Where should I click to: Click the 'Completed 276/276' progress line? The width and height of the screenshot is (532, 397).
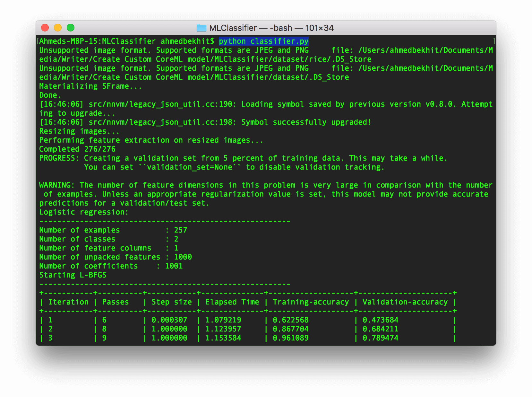(x=77, y=149)
